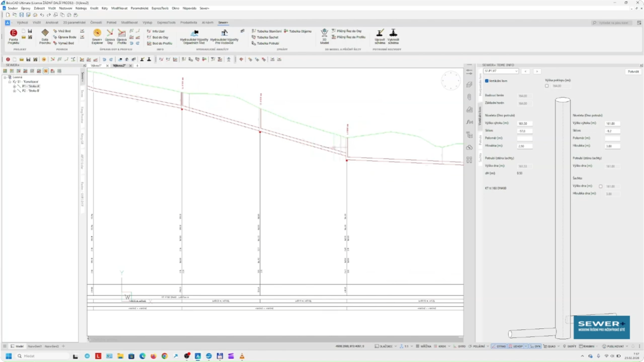
Task: Click the Potvrdit button
Action: click(633, 71)
